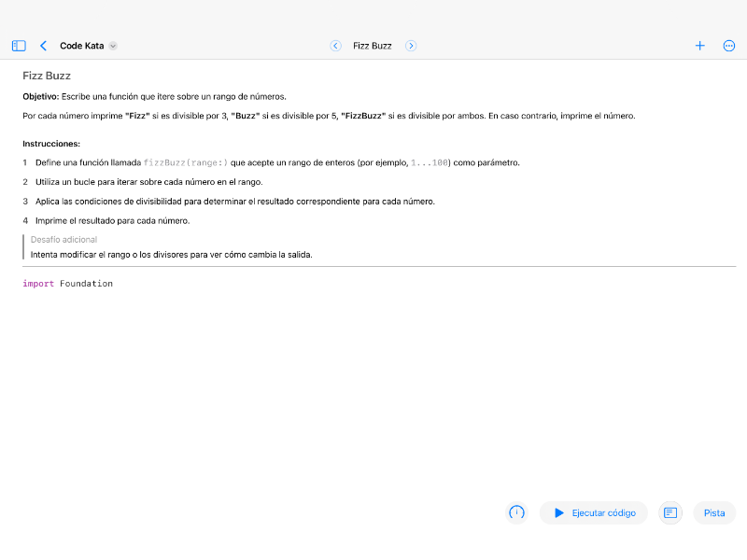Viewport: 747px width, 560px height.
Task: Go to the previous page arrow
Action: click(335, 45)
